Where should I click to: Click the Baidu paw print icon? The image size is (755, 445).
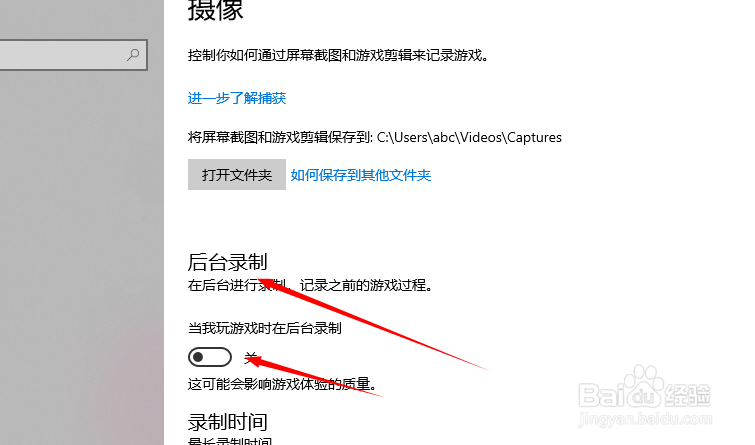pos(641,382)
